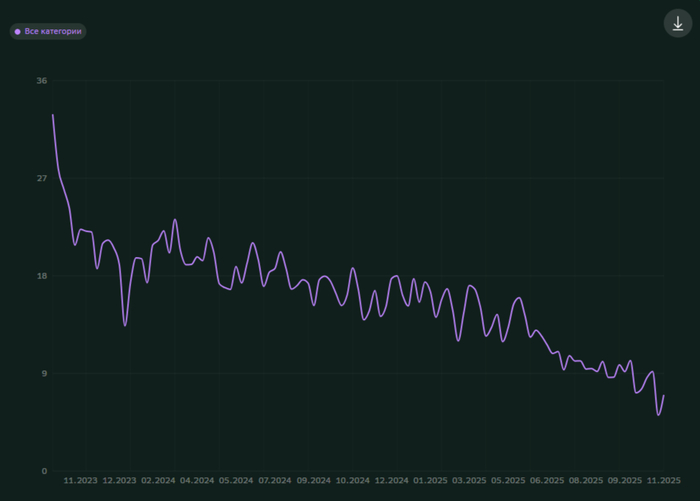
Task: Click the 36 value on y-axis
Action: (41, 81)
